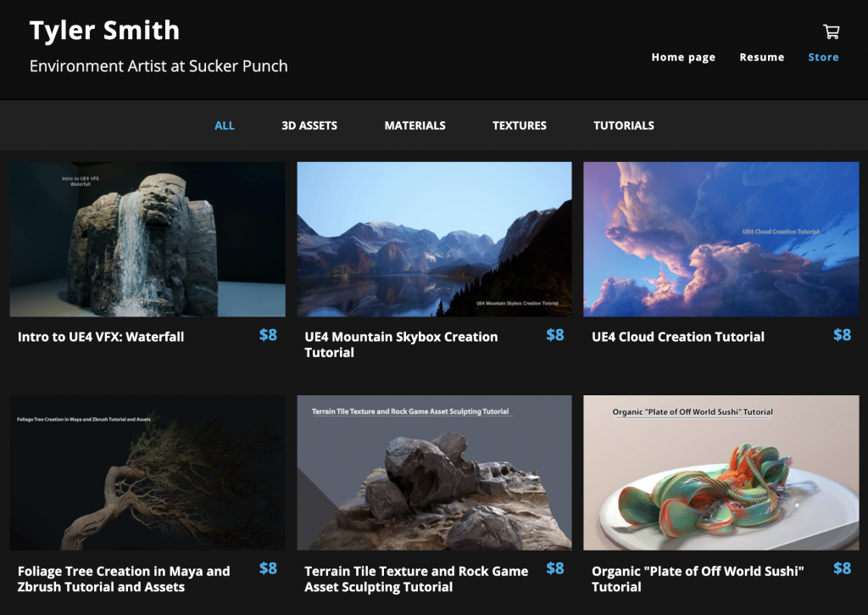Screen dimensions: 868x615
Task: Select the terrain rock sculpting thumbnail
Action: click(x=434, y=472)
